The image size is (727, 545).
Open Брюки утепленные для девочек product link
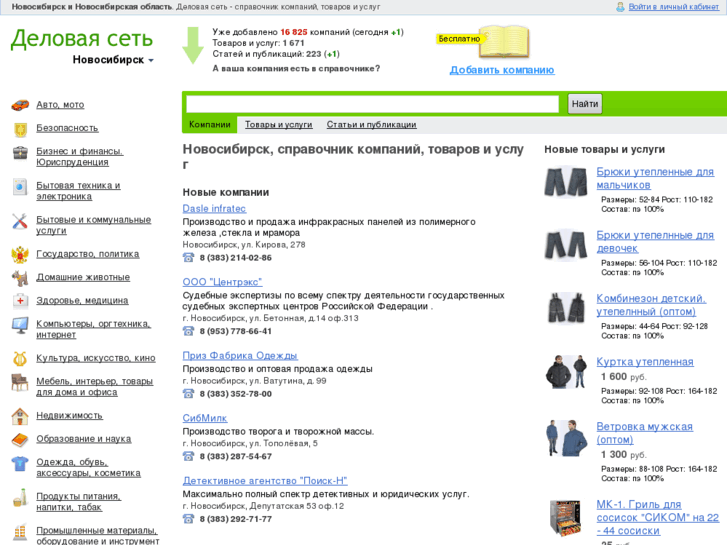[x=655, y=242]
